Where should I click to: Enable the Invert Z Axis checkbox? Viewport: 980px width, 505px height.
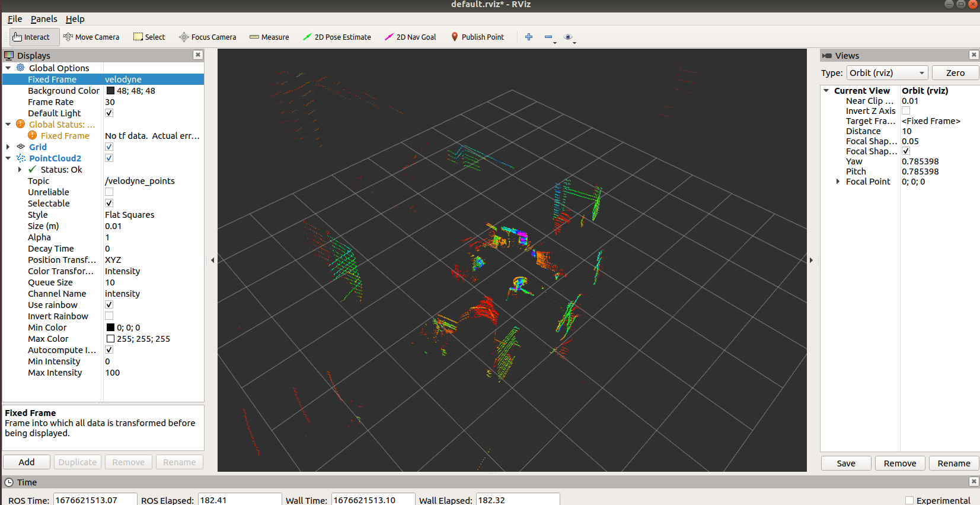[x=906, y=110]
